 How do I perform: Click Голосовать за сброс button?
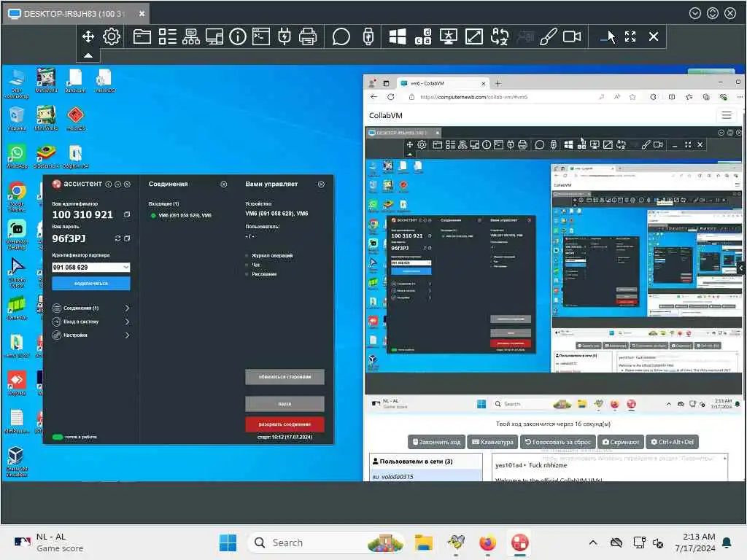[x=558, y=442]
